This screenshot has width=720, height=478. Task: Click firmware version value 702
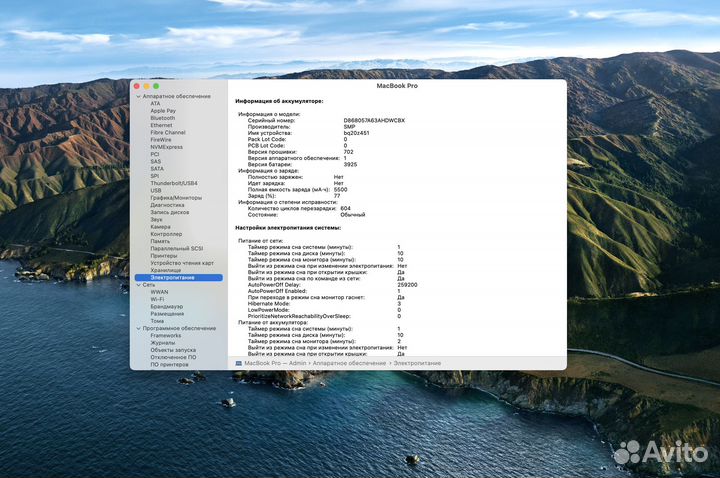point(349,152)
